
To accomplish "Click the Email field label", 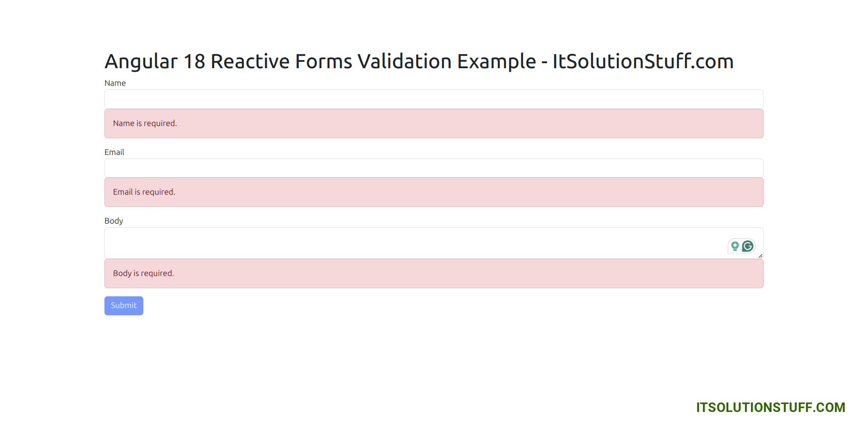I will 114,152.
